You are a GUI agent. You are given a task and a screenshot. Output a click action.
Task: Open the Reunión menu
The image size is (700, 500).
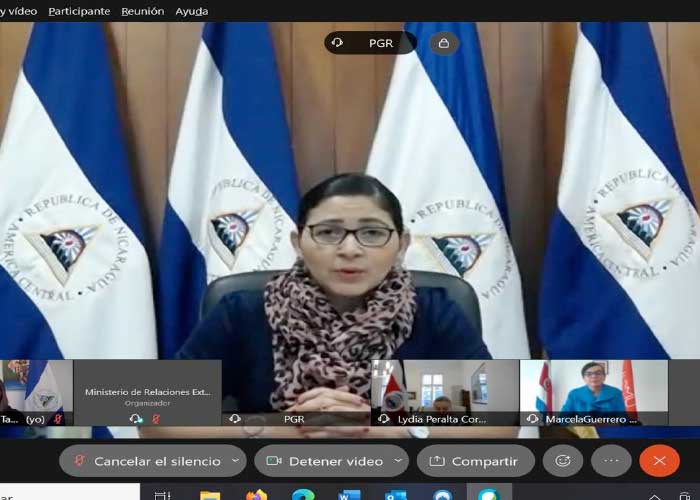pos(142,11)
